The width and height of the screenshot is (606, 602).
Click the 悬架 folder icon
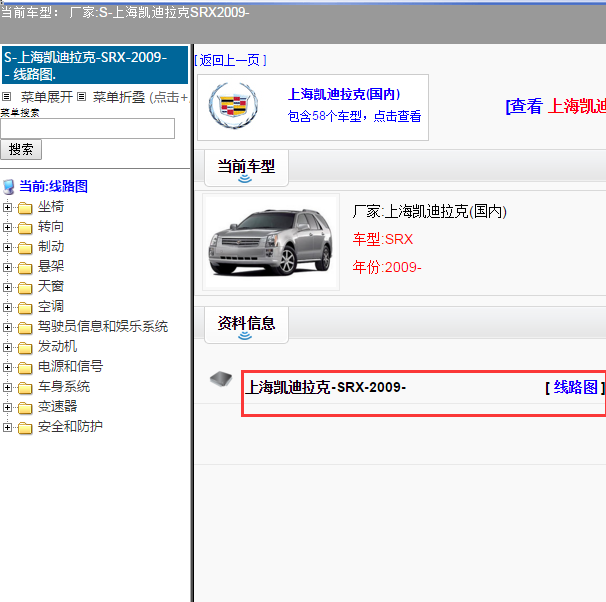tap(25, 268)
